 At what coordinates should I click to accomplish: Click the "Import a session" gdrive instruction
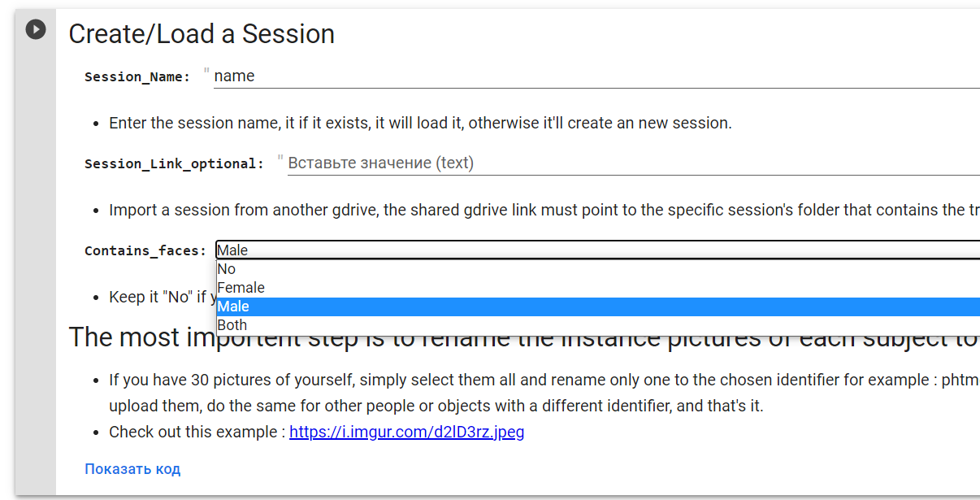point(536,211)
